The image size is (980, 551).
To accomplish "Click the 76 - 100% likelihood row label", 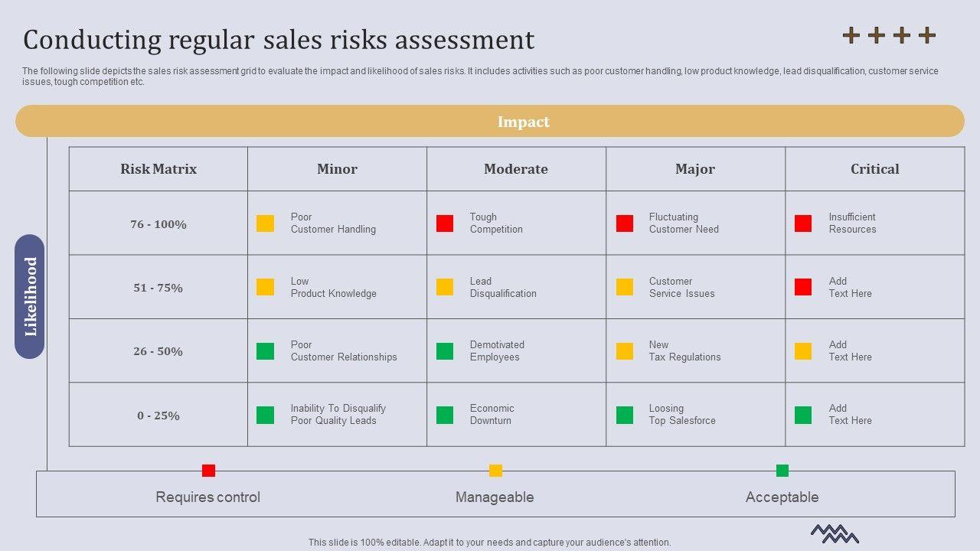I will 158,224.
